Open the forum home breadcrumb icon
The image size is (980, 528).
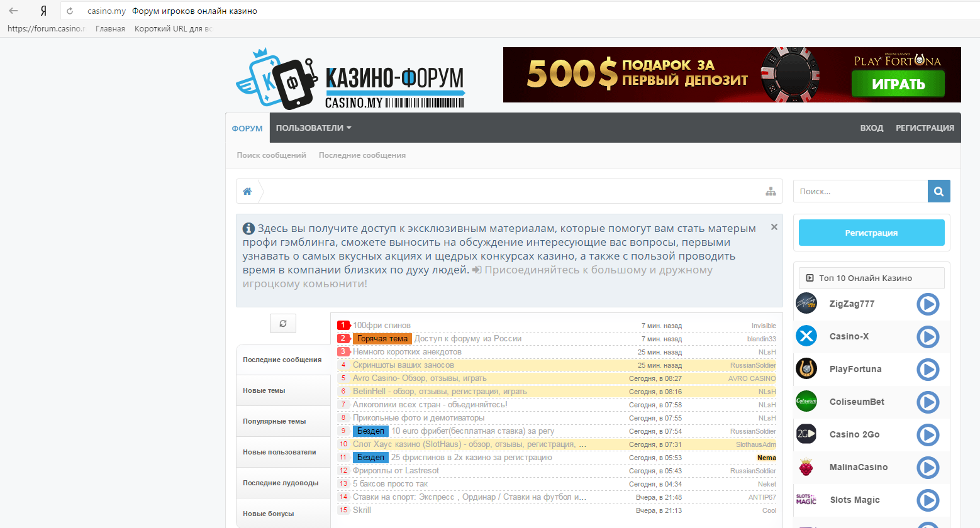247,191
